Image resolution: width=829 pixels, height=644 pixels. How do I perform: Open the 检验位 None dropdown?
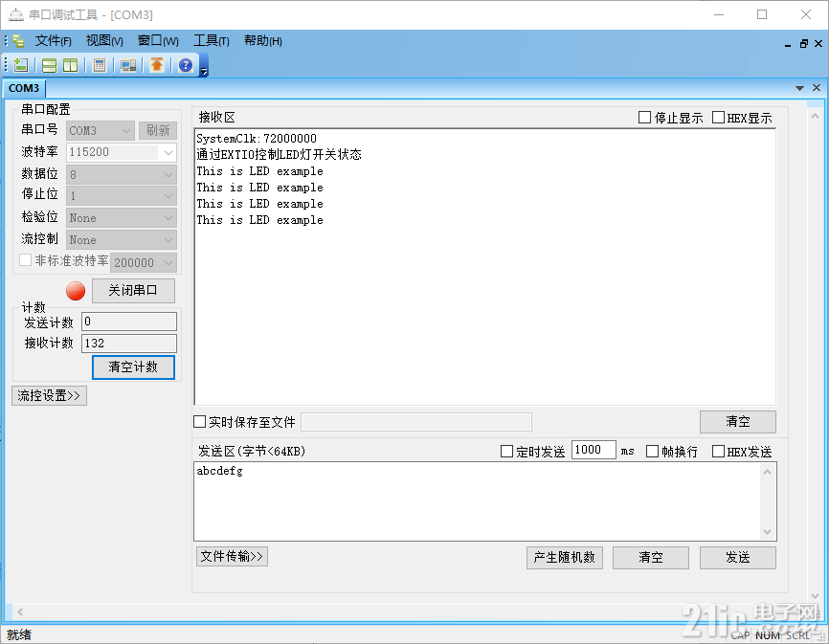(121, 217)
